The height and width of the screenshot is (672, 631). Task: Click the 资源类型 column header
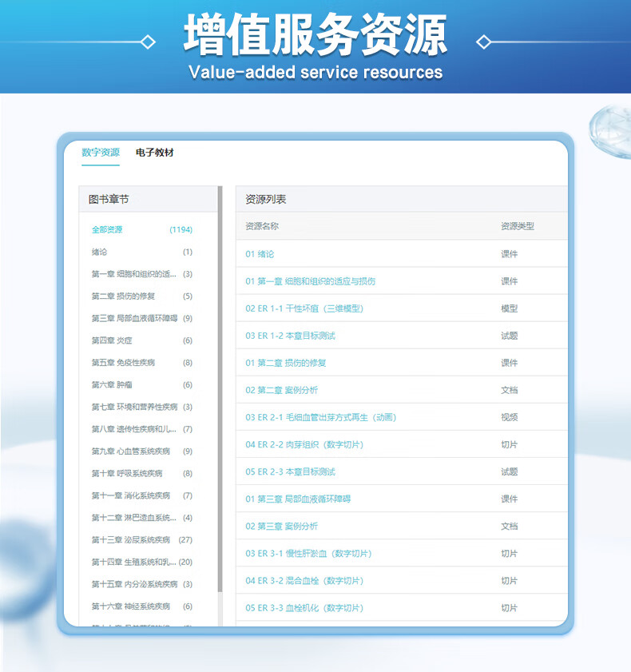coord(517,226)
